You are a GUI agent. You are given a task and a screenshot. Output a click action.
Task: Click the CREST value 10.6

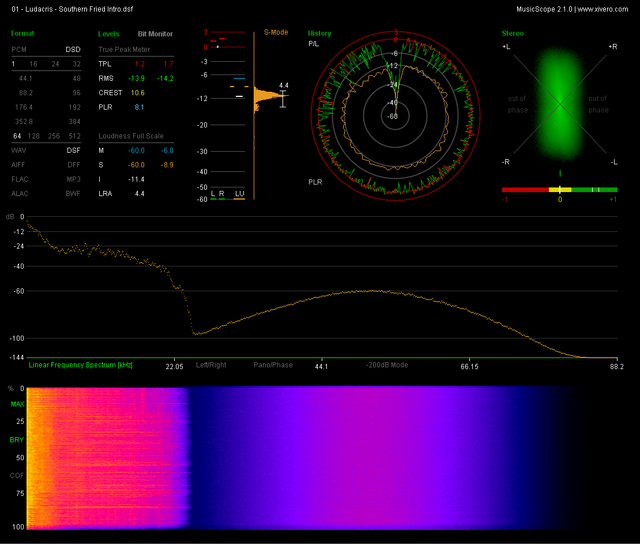coord(138,93)
